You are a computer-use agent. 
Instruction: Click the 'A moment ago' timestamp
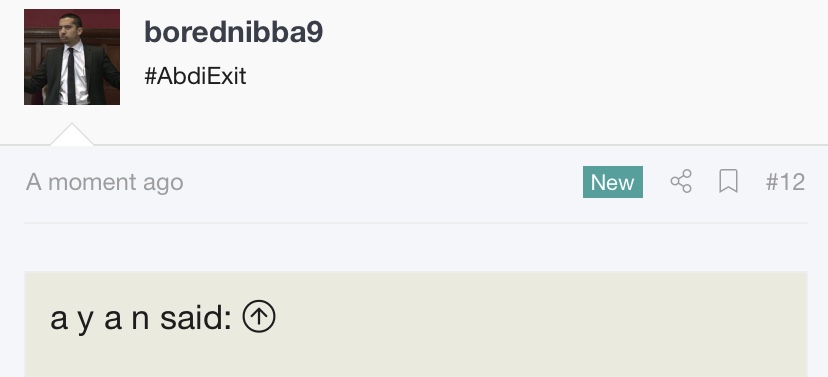click(x=105, y=182)
